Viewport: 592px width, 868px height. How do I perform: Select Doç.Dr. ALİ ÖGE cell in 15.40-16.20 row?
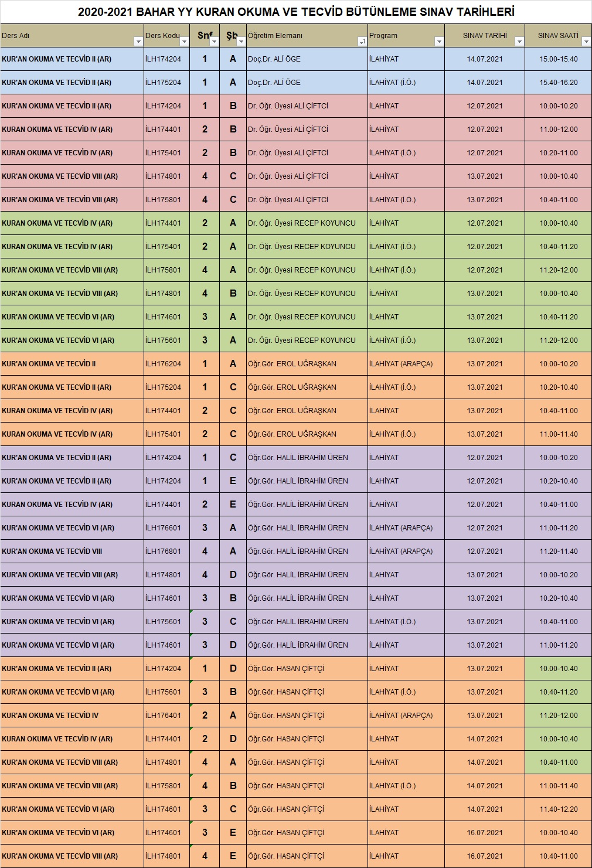[x=307, y=83]
